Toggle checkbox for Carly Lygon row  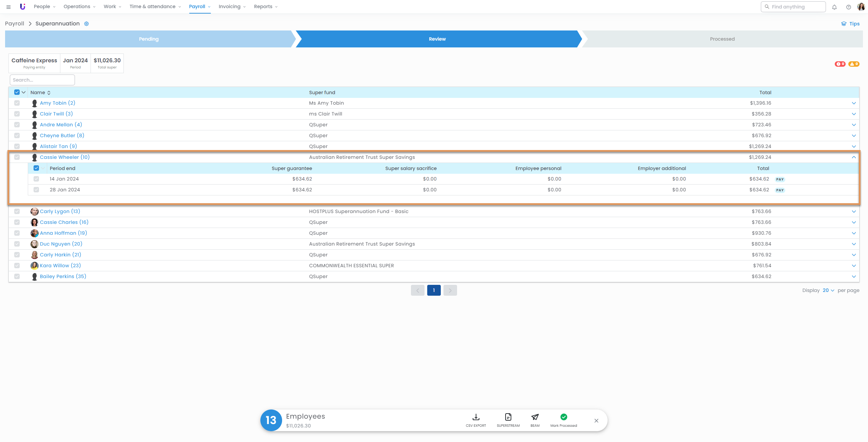[x=17, y=211]
